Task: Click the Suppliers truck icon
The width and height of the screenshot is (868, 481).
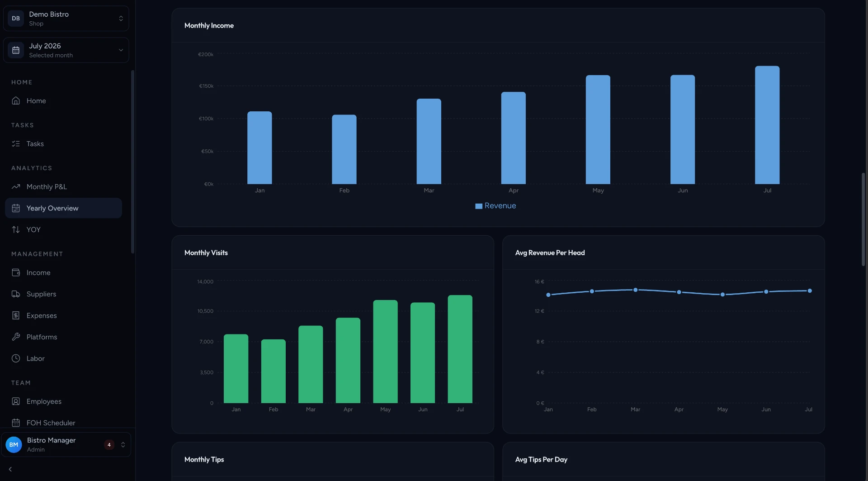Action: click(x=16, y=294)
